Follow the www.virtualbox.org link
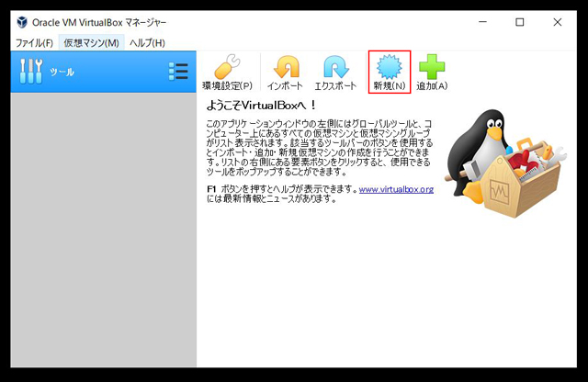Image resolution: width=588 pixels, height=382 pixels. [396, 189]
